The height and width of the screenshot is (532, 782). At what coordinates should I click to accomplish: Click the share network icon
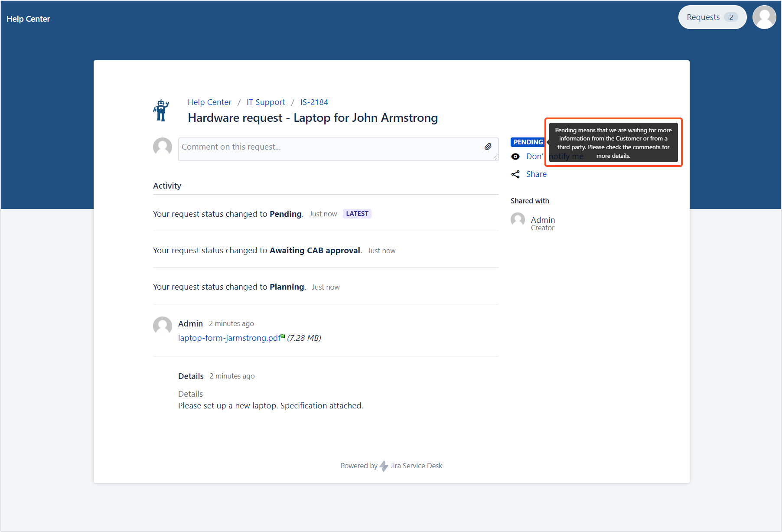515,174
